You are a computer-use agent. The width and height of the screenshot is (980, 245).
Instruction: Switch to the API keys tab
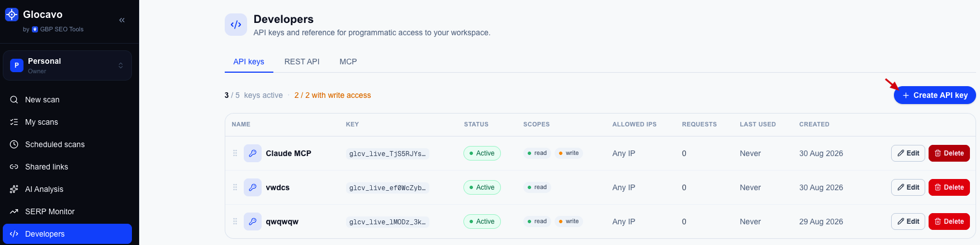(249, 62)
